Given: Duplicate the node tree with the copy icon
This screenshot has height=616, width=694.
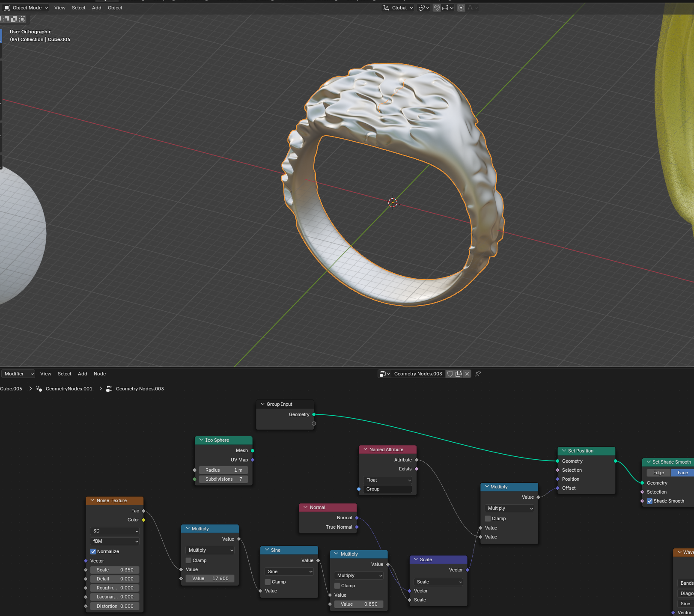Looking at the screenshot, I should tap(459, 374).
